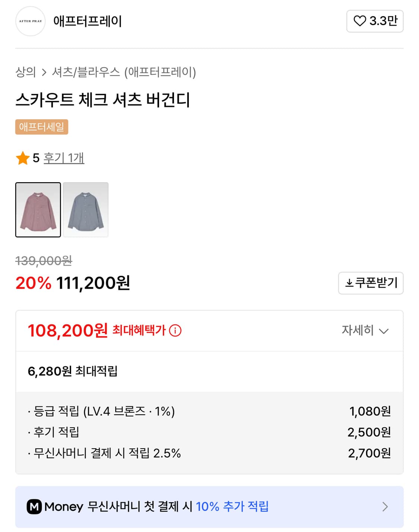Click the 애프터세일 sale badge
419x532 pixels.
point(42,127)
